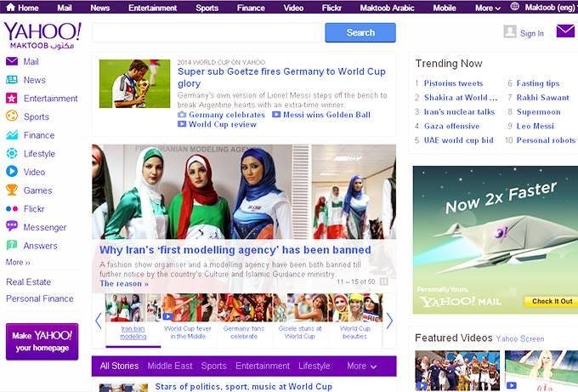
Task: Open Leo Messi trending topic
Action: click(x=535, y=126)
